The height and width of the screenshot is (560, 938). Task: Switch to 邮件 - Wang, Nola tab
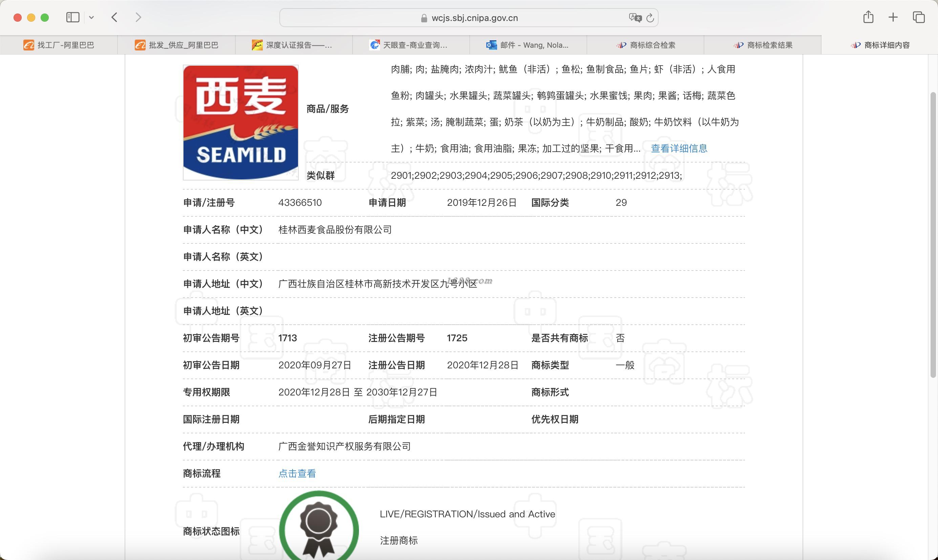528,45
